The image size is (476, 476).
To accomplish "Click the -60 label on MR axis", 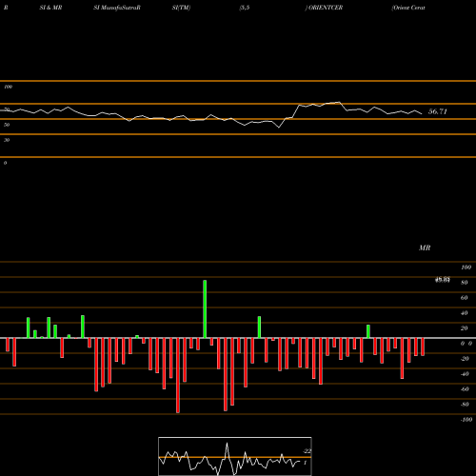I will click(x=465, y=389).
